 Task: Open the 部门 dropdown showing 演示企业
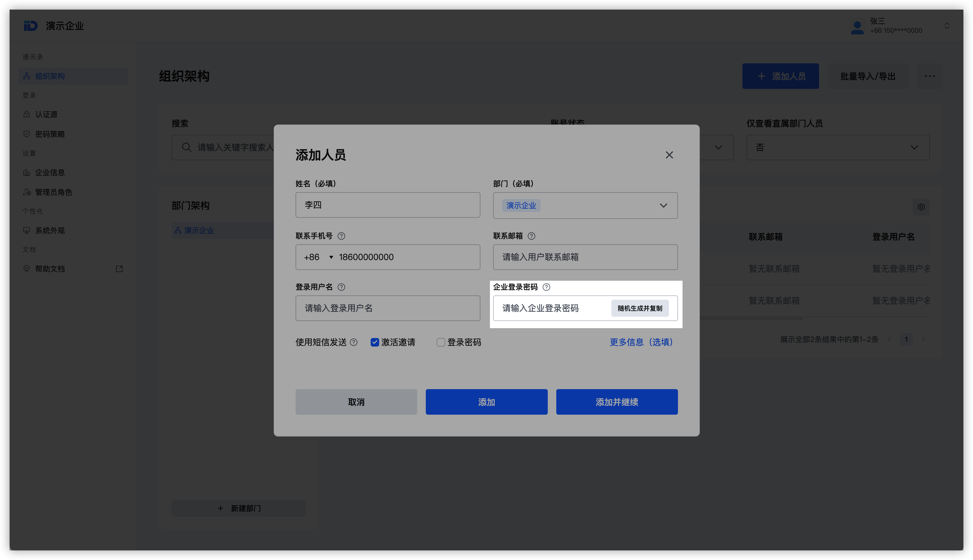point(585,205)
